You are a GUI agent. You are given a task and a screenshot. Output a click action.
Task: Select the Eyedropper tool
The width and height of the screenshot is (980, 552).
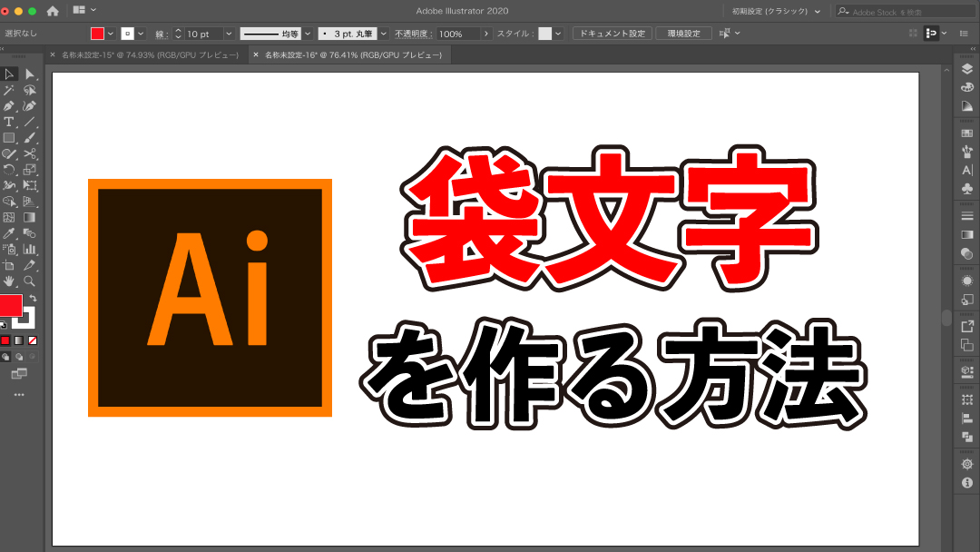click(x=9, y=233)
